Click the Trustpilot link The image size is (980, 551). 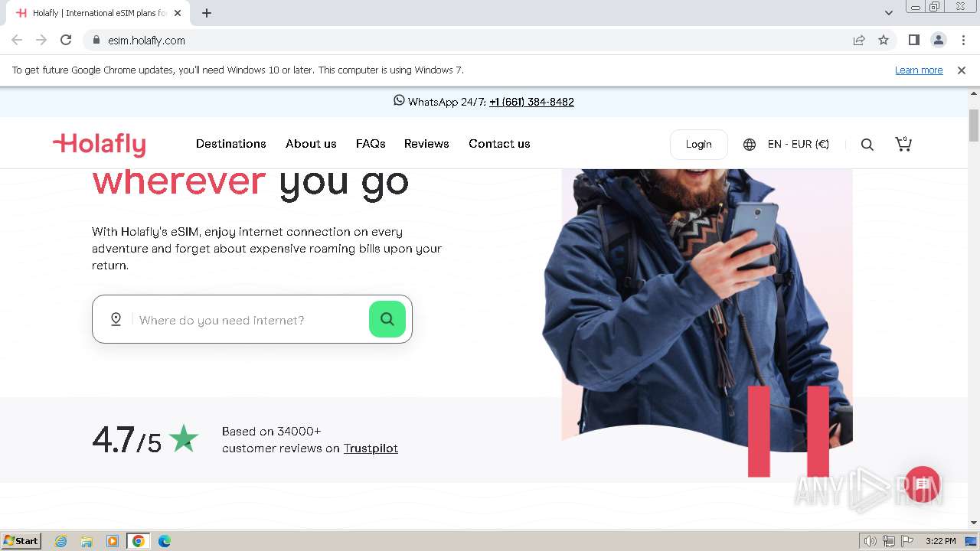371,448
